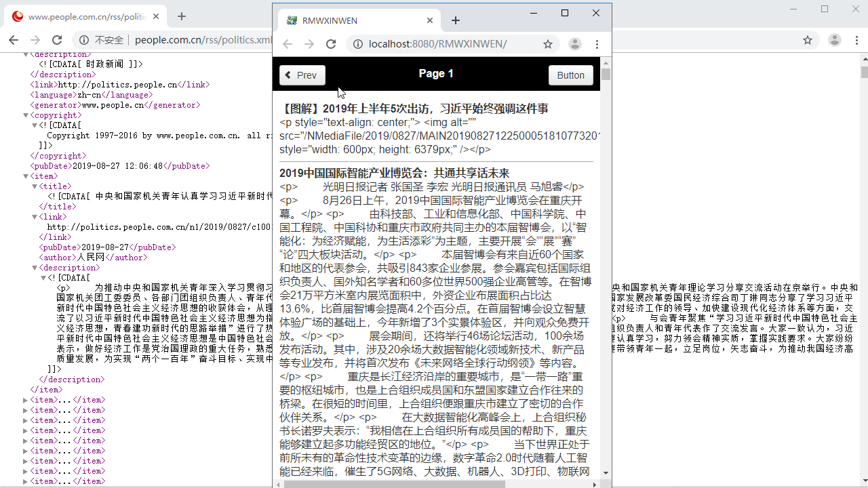Maximize the RMWXINWEN window
The image size is (868, 488).
[565, 13]
